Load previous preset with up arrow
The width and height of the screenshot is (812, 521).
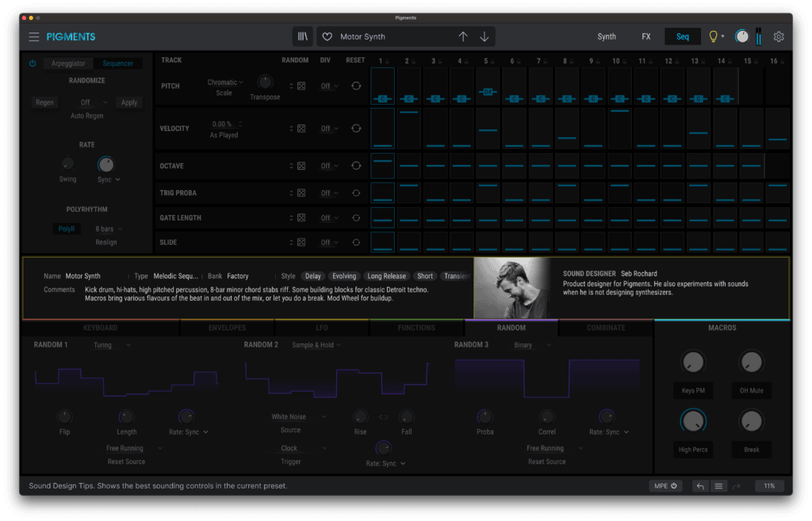463,36
